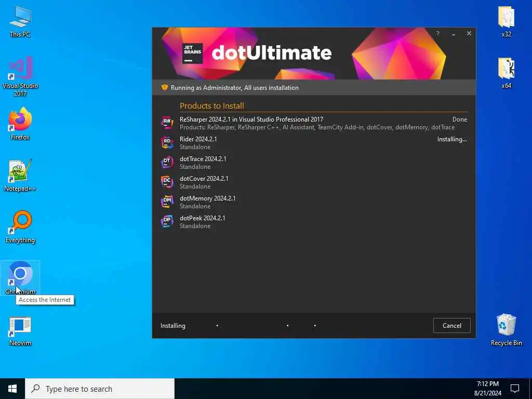Select the Neovim desktop shortcut
The height and width of the screenshot is (399, 532).
[20, 331]
